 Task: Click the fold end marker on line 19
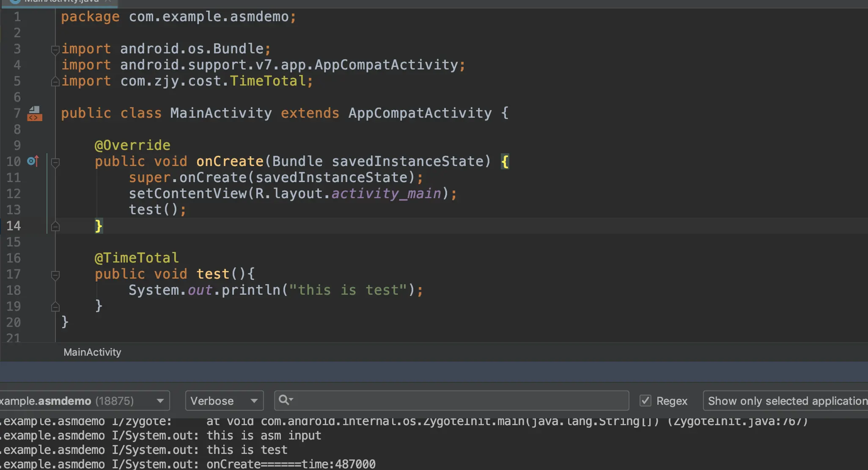click(55, 307)
